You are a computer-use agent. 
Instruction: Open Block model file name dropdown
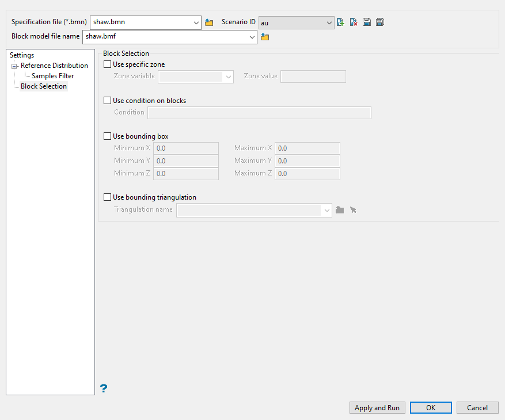(252, 37)
